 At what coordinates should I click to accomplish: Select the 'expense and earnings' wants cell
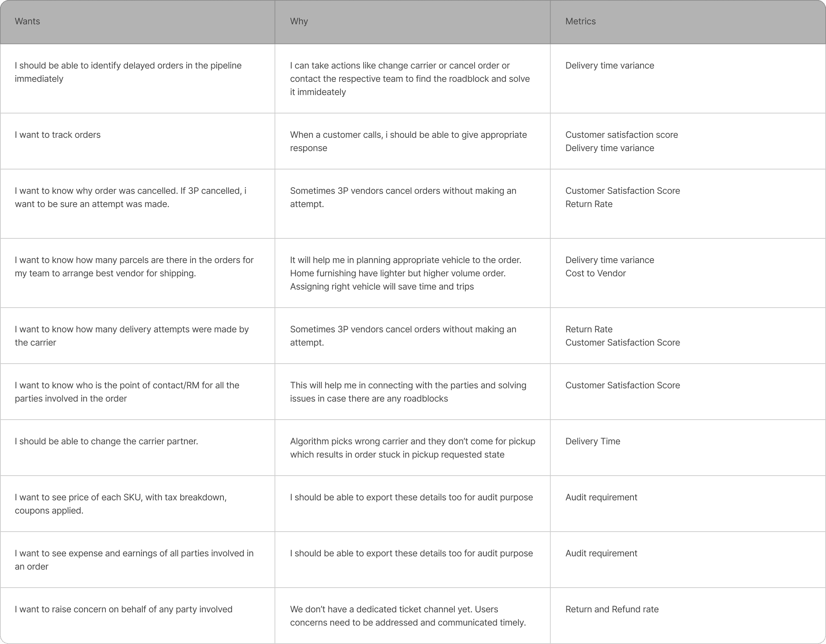pos(138,559)
